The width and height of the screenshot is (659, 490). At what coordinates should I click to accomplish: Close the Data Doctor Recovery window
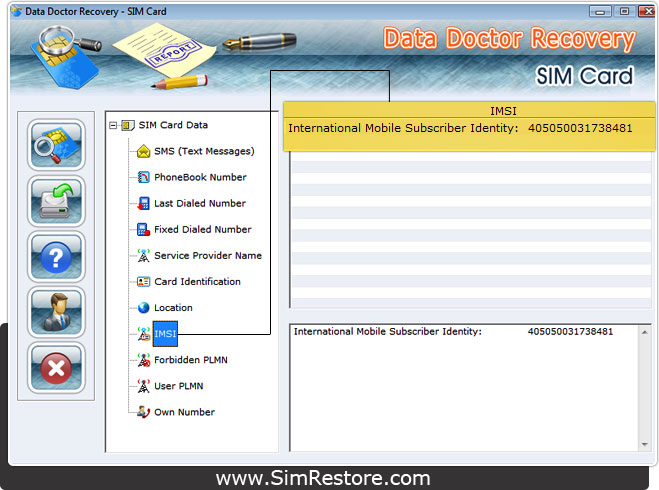point(647,11)
